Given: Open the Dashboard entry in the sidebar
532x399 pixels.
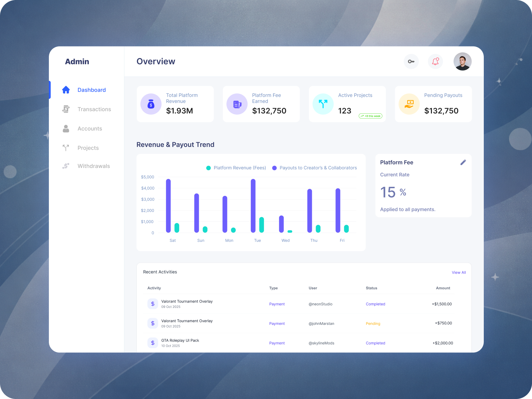Looking at the screenshot, I should [x=91, y=90].
